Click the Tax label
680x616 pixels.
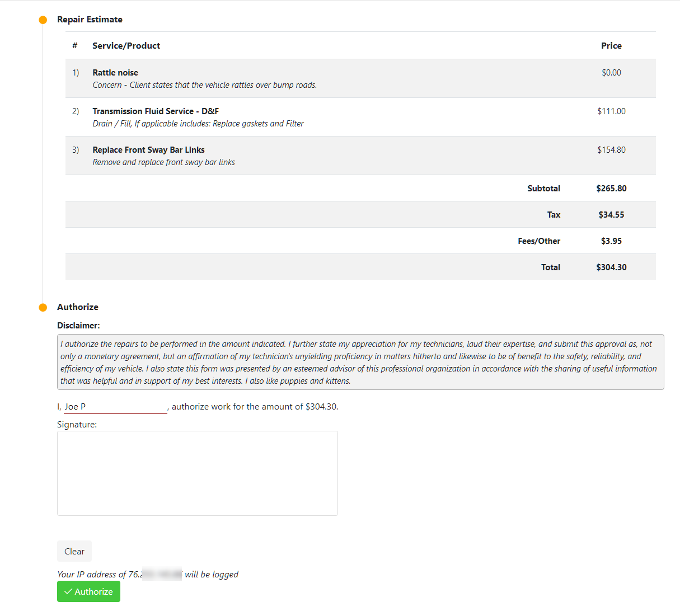[554, 215]
